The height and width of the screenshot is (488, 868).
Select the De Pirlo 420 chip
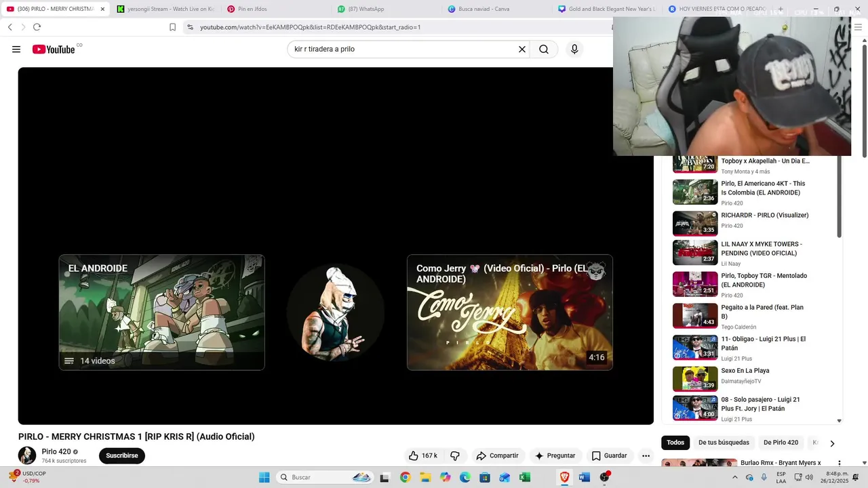(781, 443)
